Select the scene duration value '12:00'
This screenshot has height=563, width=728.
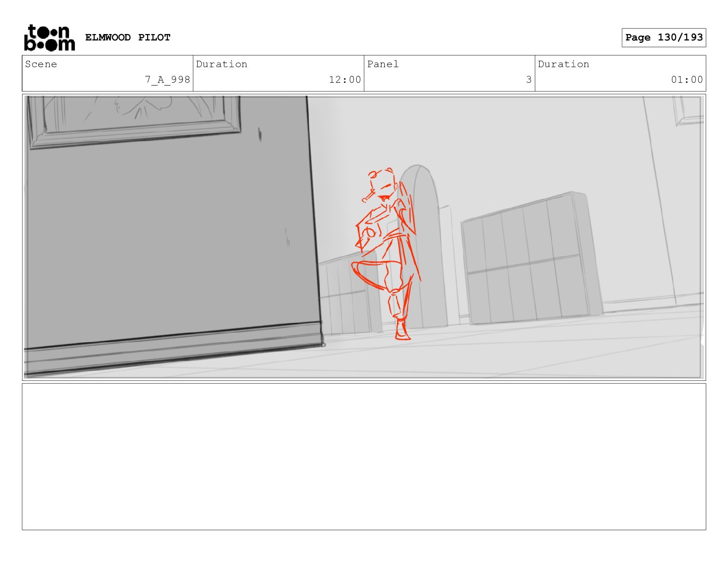(x=345, y=80)
